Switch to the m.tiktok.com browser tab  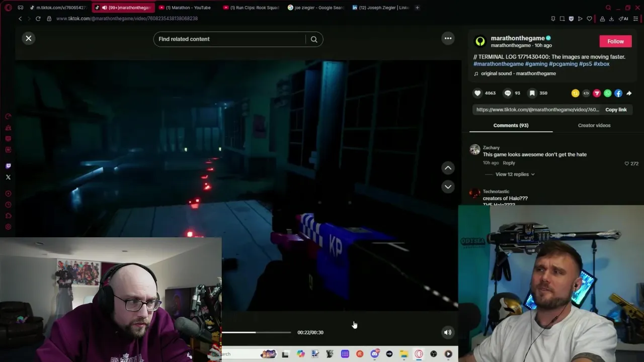point(58,8)
